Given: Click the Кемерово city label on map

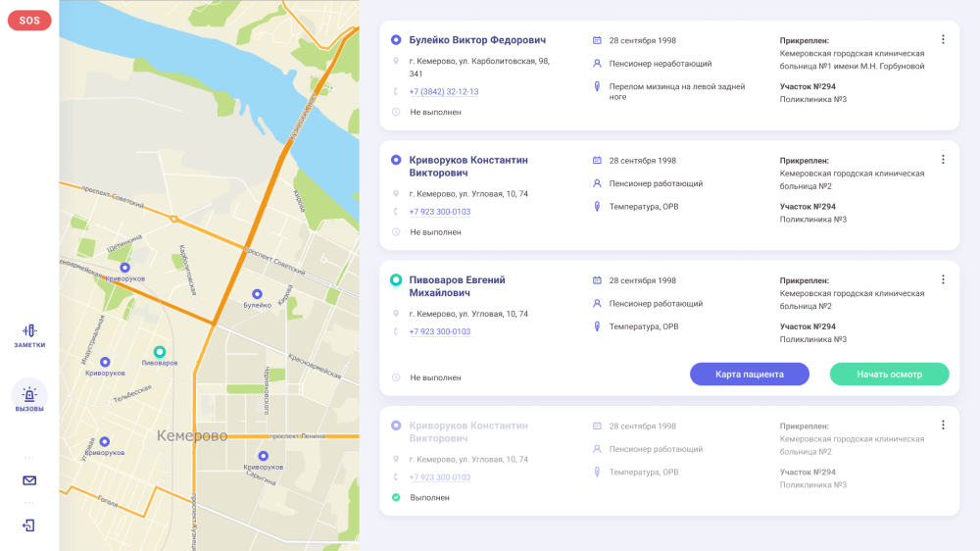Looking at the screenshot, I should tap(192, 435).
